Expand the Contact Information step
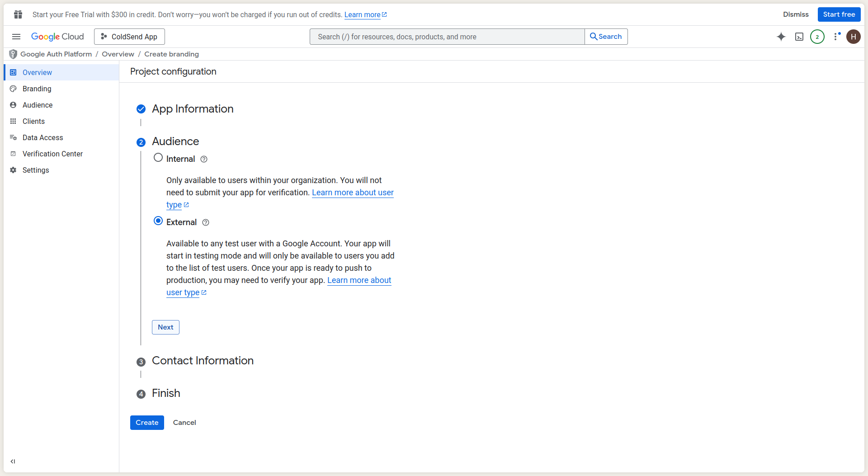This screenshot has height=476, width=868. [x=203, y=361]
